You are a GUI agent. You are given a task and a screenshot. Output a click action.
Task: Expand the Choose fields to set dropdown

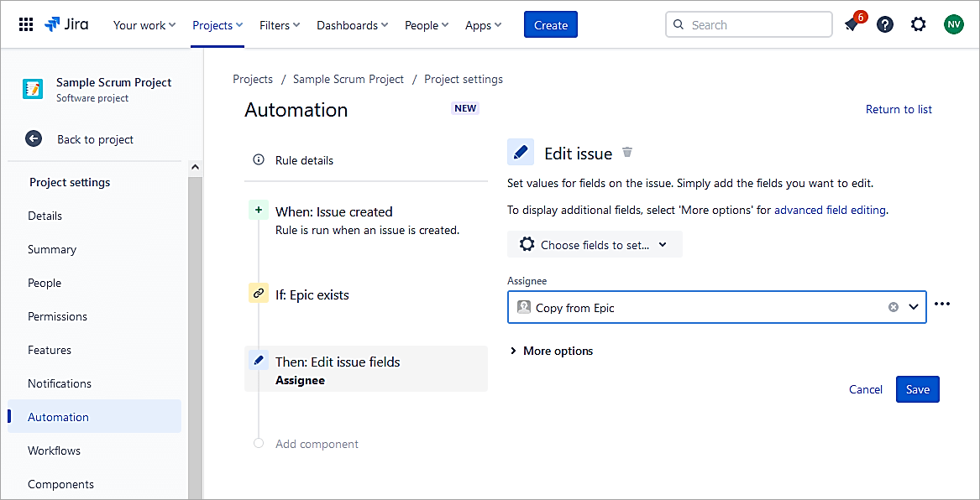(x=595, y=244)
